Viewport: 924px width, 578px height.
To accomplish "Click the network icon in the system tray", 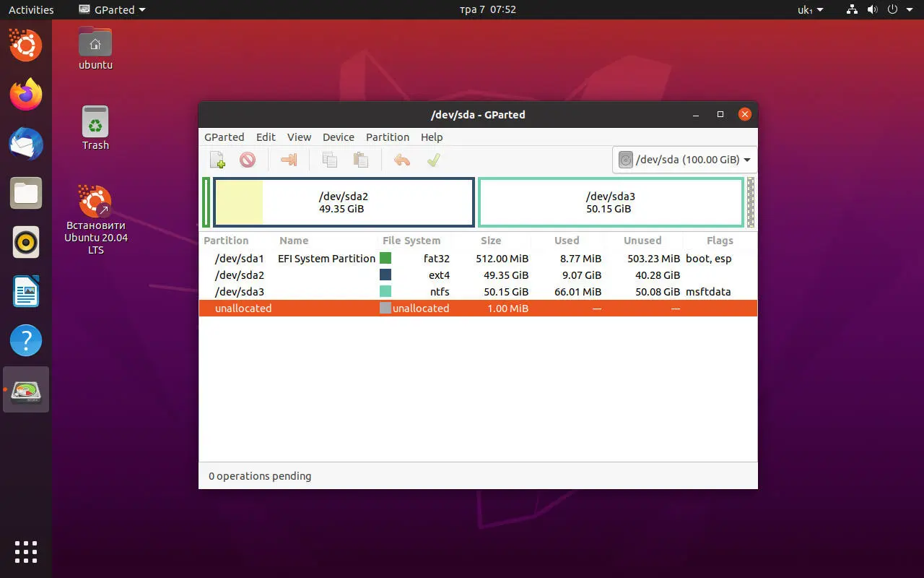I will tap(853, 9).
